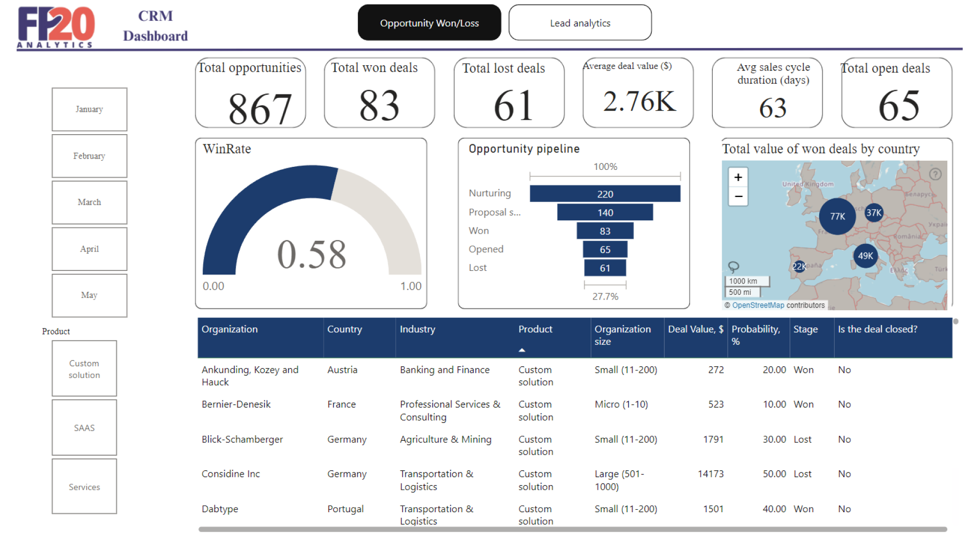Click the F20 Analytics logo

point(56,27)
